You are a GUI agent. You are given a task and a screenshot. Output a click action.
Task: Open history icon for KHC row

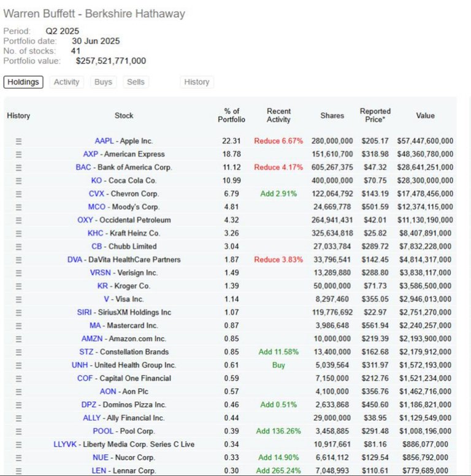click(18, 234)
